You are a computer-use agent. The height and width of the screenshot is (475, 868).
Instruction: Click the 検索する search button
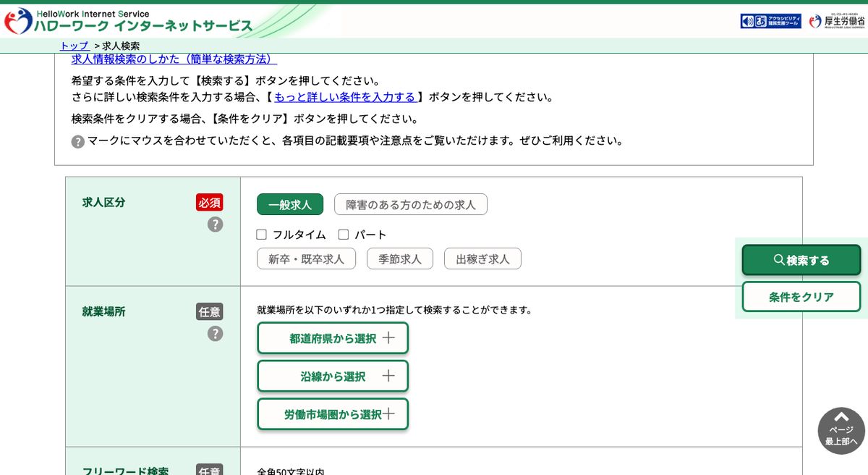[x=801, y=260]
